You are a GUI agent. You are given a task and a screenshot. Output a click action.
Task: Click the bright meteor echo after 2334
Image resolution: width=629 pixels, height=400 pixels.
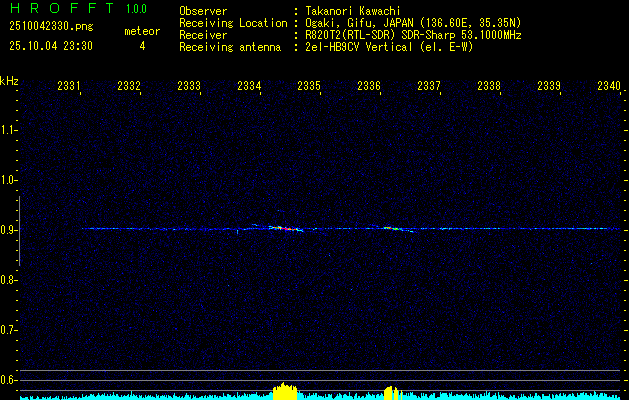(285, 229)
